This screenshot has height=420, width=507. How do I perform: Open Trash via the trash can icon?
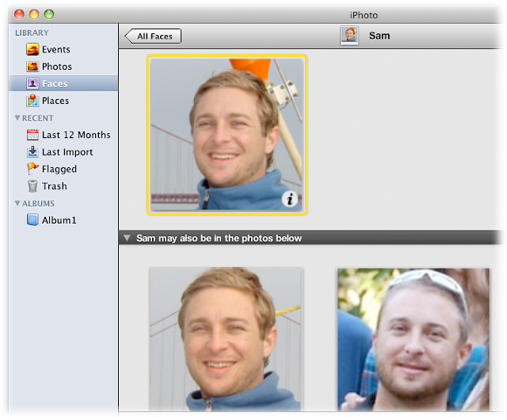pos(32,186)
